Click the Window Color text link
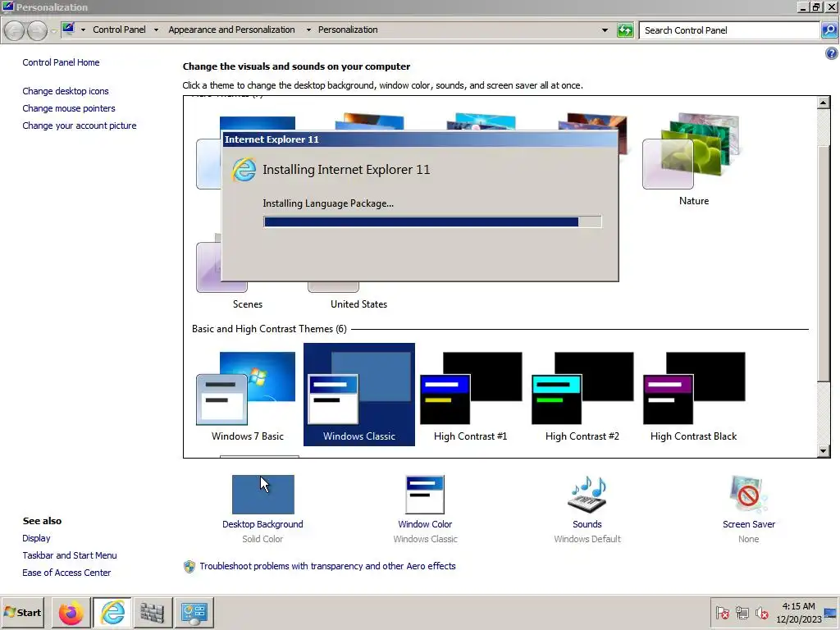Viewport: 840px width, 630px height. 425,524
